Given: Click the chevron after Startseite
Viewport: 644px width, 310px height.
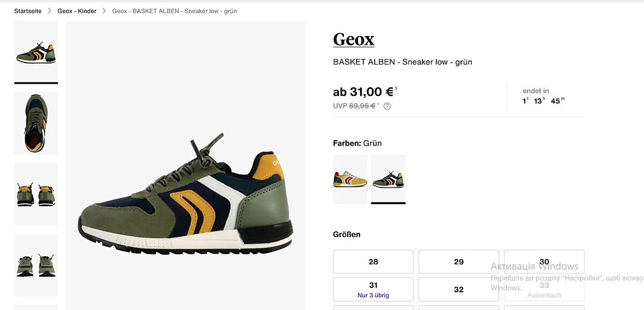Looking at the screenshot, I should point(49,11).
